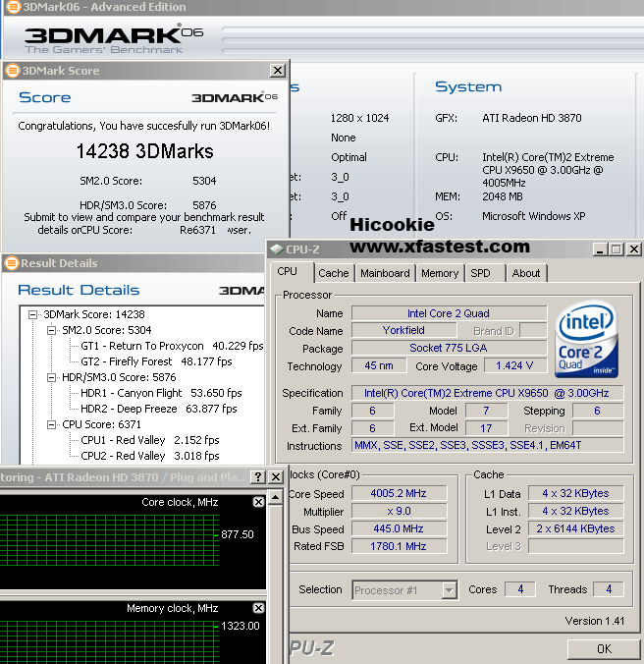Click the 3DMark06 main window title icon
This screenshot has width=644, height=664.
click(11, 8)
